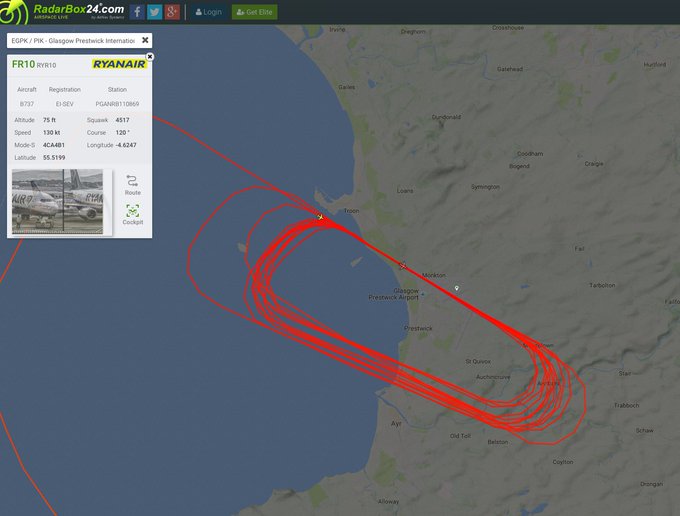Share via the Google Plus icon
Viewport: 680px width, 516px height.
(172, 12)
